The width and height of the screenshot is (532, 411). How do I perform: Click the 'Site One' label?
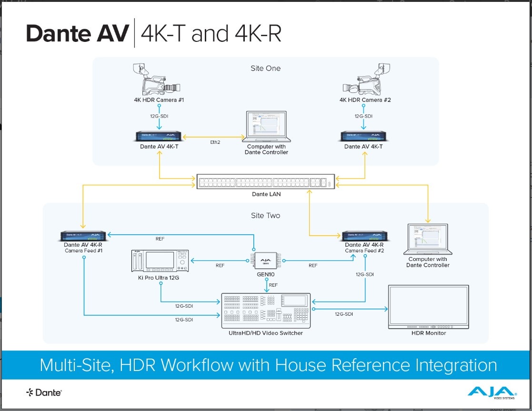pyautogui.click(x=266, y=68)
